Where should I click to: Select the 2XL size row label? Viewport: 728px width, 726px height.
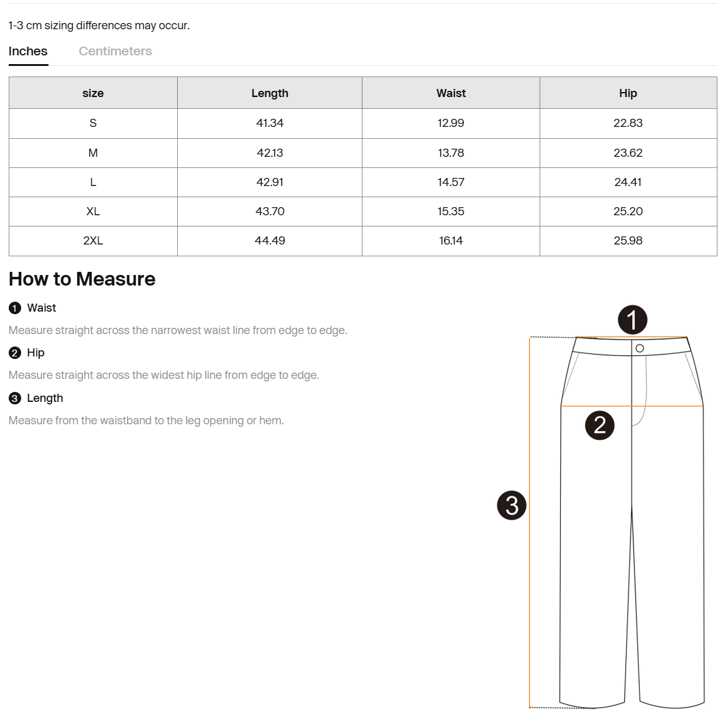(93, 241)
